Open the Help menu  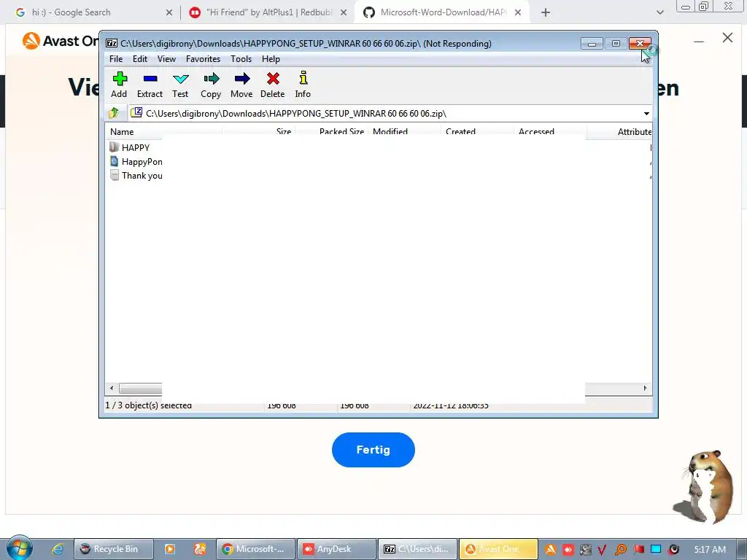[271, 58]
